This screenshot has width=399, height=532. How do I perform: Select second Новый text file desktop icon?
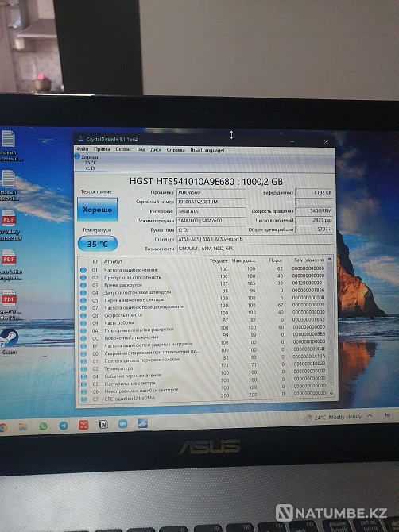tap(10, 185)
